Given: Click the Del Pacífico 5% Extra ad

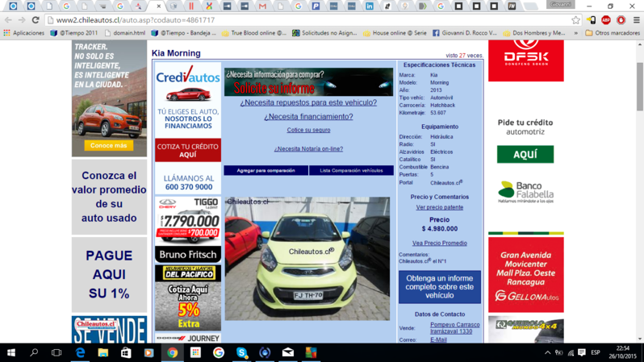Looking at the screenshot, I should [x=188, y=298].
